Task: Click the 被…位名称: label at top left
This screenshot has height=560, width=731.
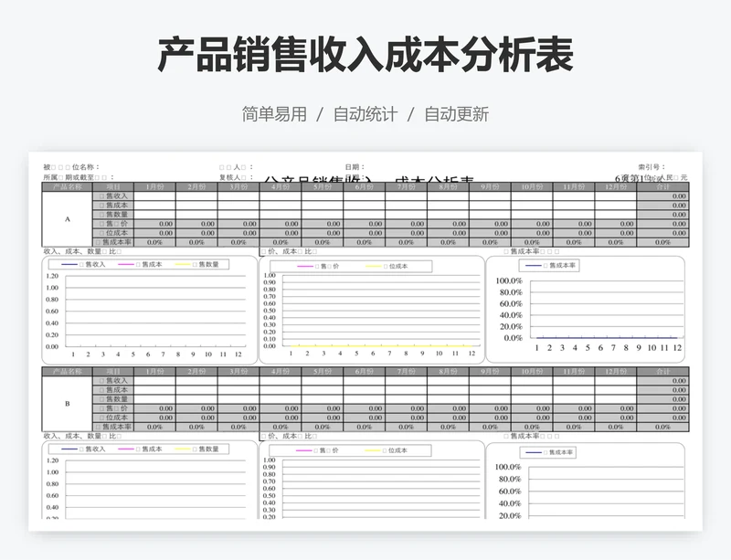Action: point(71,167)
